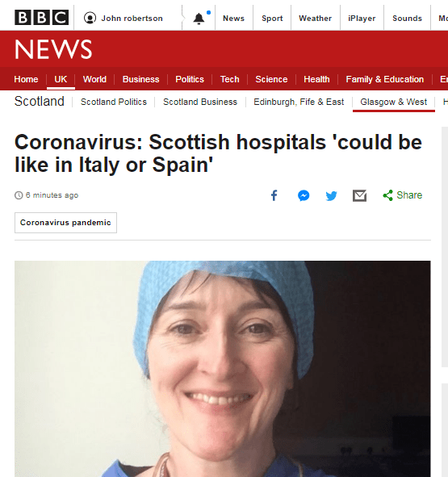Open iPlayer from top navigation
The height and width of the screenshot is (477, 448).
point(362,19)
